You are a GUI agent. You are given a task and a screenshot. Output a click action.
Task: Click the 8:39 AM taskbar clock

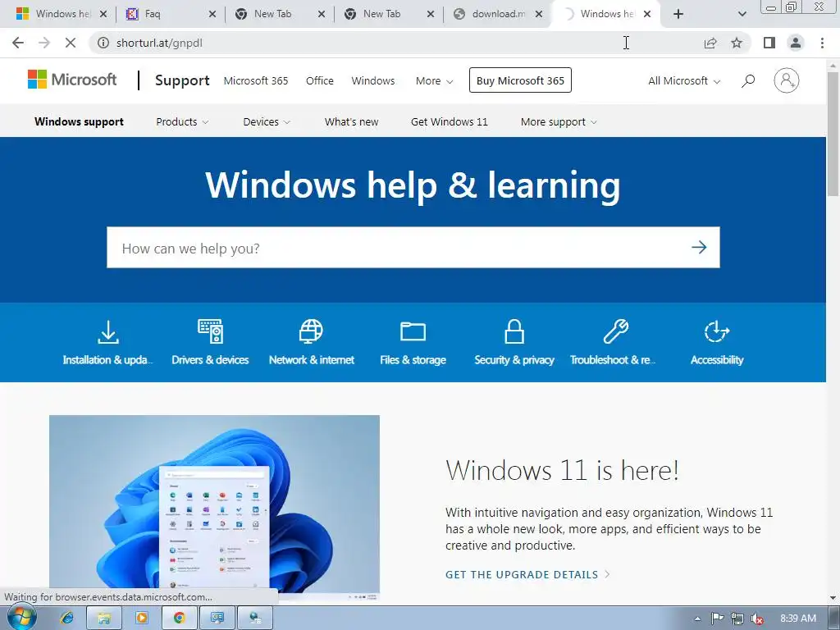coord(797,619)
